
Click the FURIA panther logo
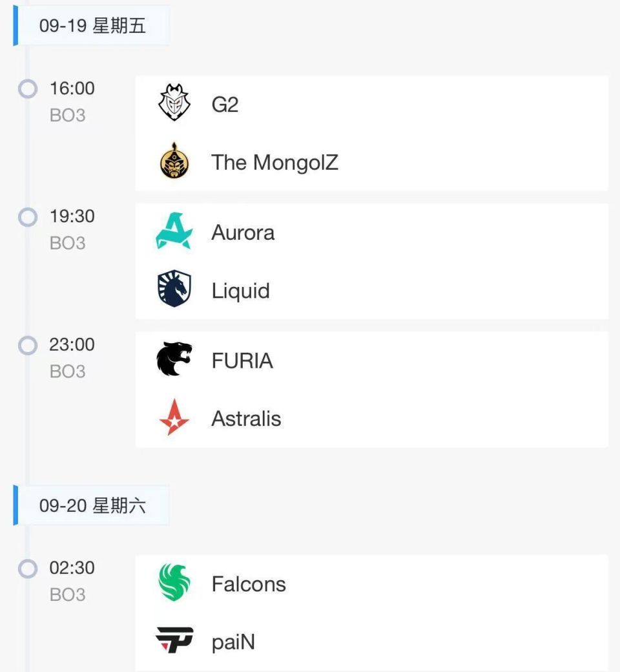(x=174, y=359)
